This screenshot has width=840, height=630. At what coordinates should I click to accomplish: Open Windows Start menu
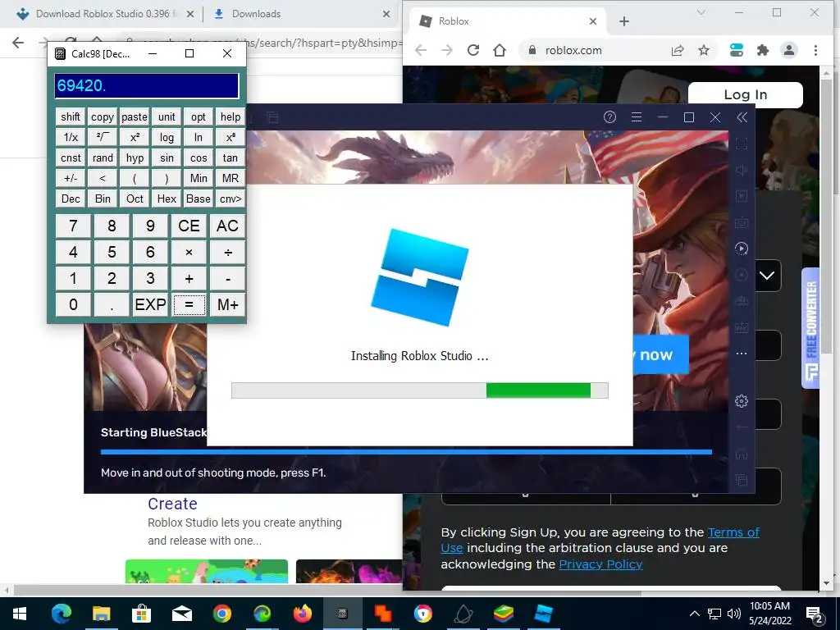pyautogui.click(x=20, y=614)
